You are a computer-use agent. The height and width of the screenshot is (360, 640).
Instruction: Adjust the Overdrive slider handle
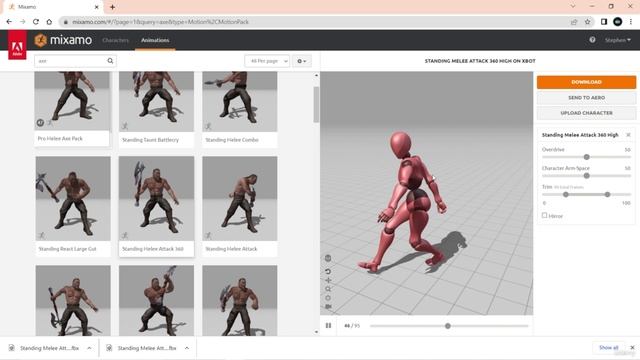(x=587, y=157)
